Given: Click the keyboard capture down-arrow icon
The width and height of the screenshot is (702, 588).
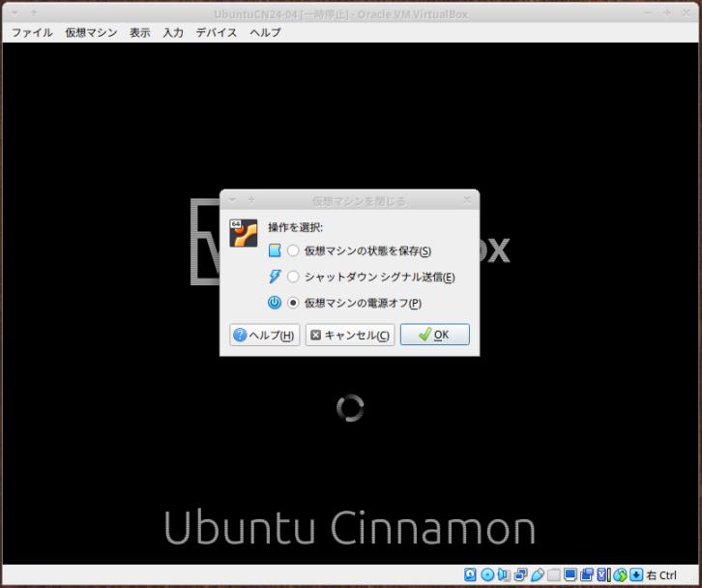Looking at the screenshot, I should click(x=636, y=574).
